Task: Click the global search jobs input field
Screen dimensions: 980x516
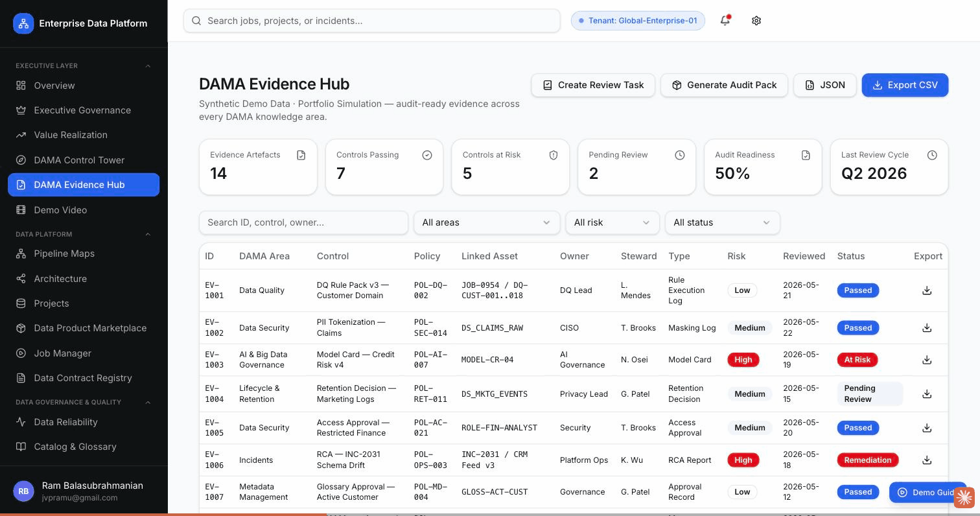Action: [x=372, y=21]
